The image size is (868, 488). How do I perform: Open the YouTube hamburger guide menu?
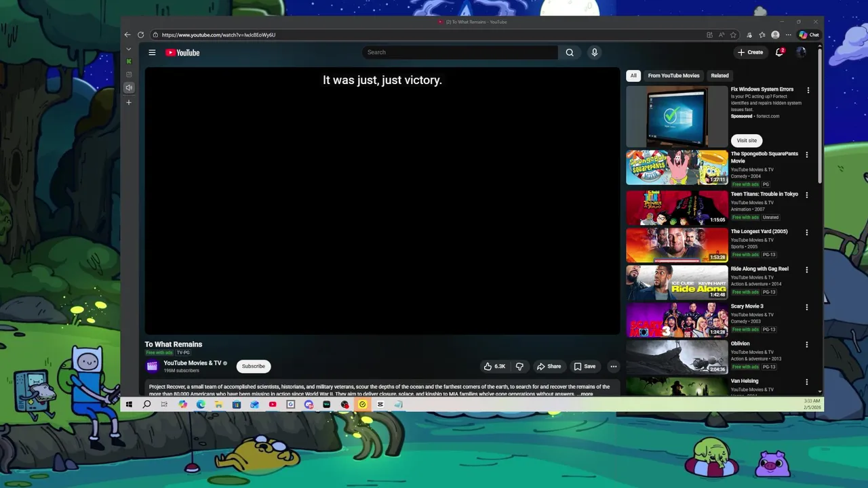coord(152,52)
